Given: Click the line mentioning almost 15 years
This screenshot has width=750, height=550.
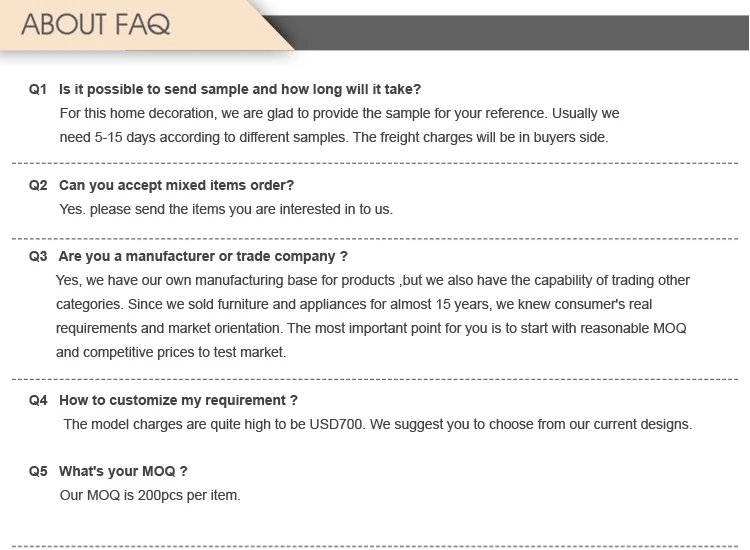Looking at the screenshot, I should coord(354,304).
